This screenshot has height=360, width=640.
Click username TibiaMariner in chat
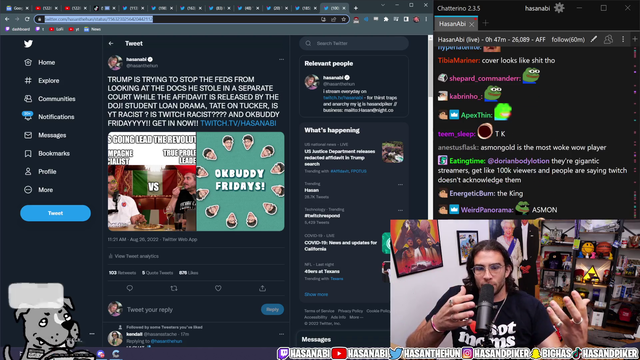click(x=458, y=60)
